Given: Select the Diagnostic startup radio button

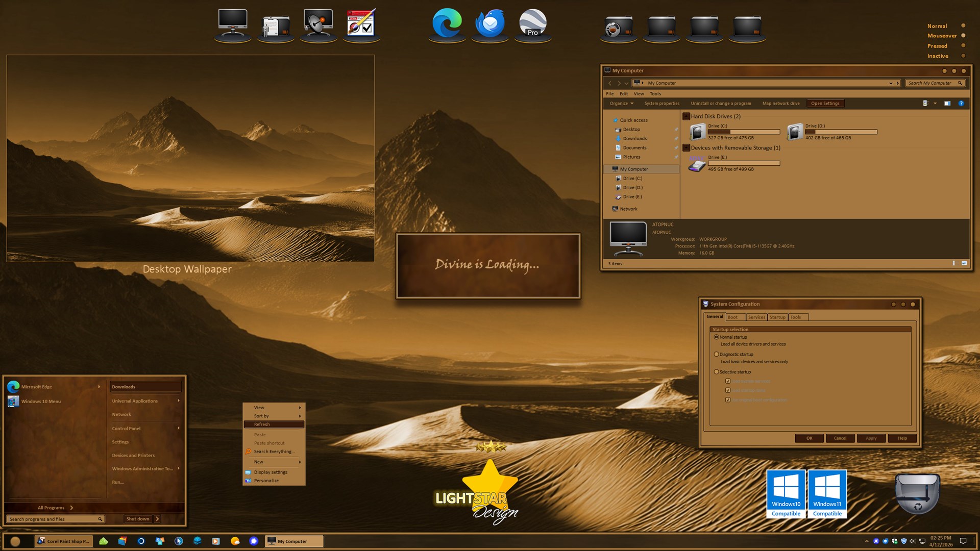Looking at the screenshot, I should point(716,354).
